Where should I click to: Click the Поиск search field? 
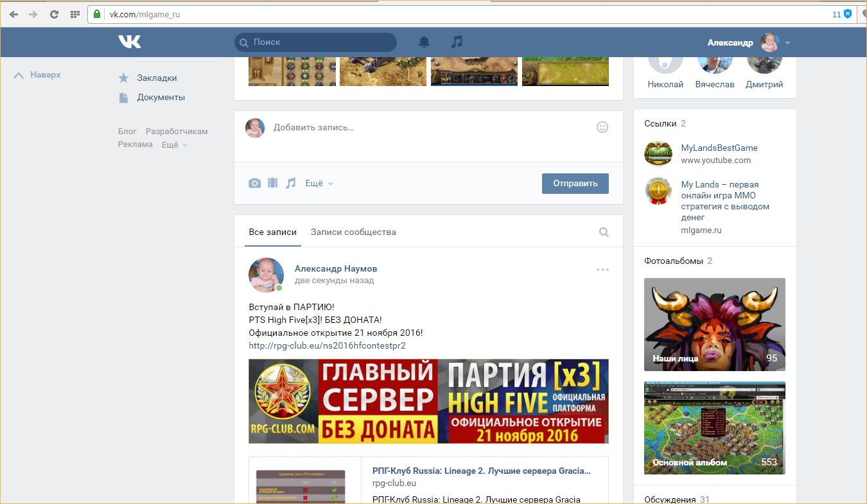point(315,42)
